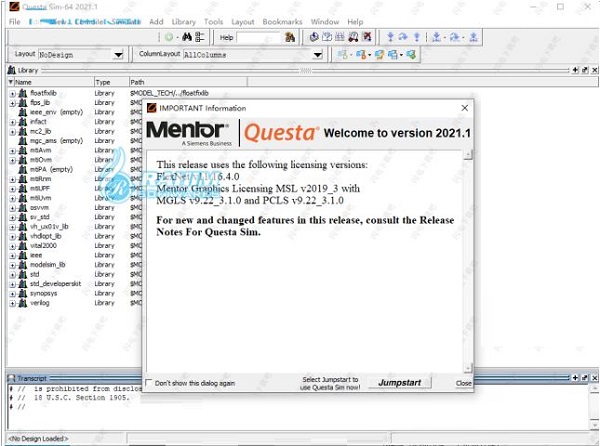Click the Transcript scrollbar down arrow

(594, 425)
